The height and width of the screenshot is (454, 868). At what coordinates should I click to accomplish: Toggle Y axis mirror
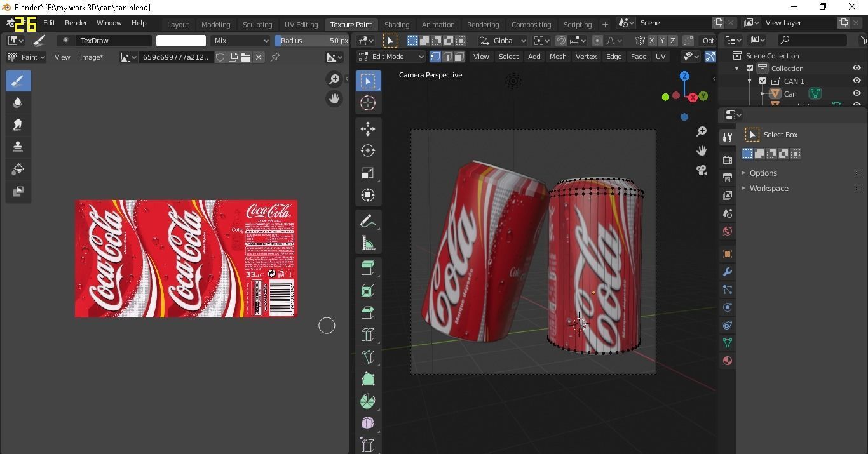point(663,41)
